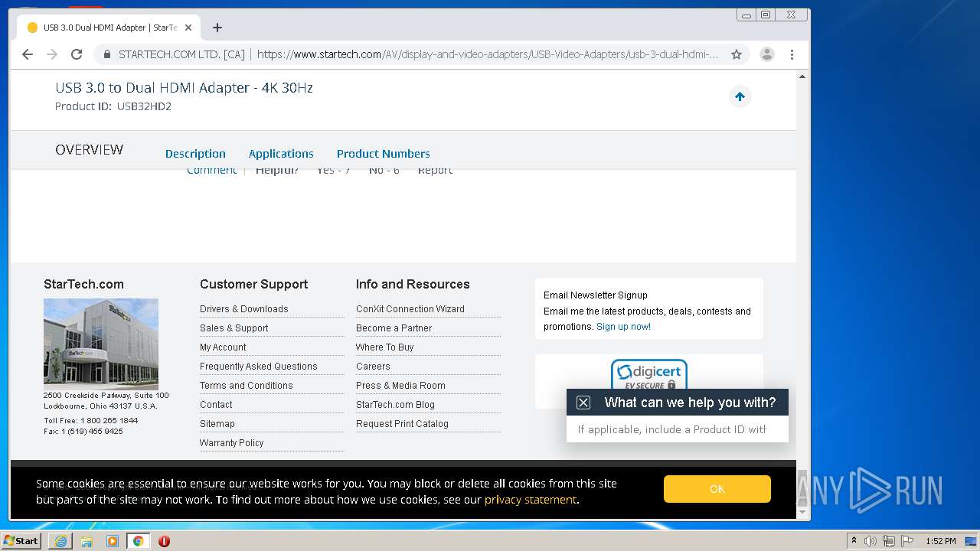
Task: Open the Windows Start menu
Action: tap(21, 541)
